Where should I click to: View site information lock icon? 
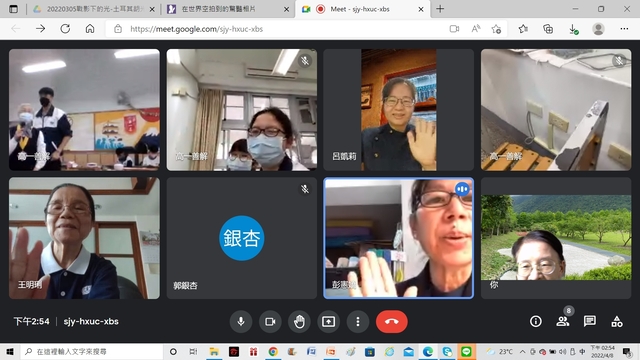point(118,29)
